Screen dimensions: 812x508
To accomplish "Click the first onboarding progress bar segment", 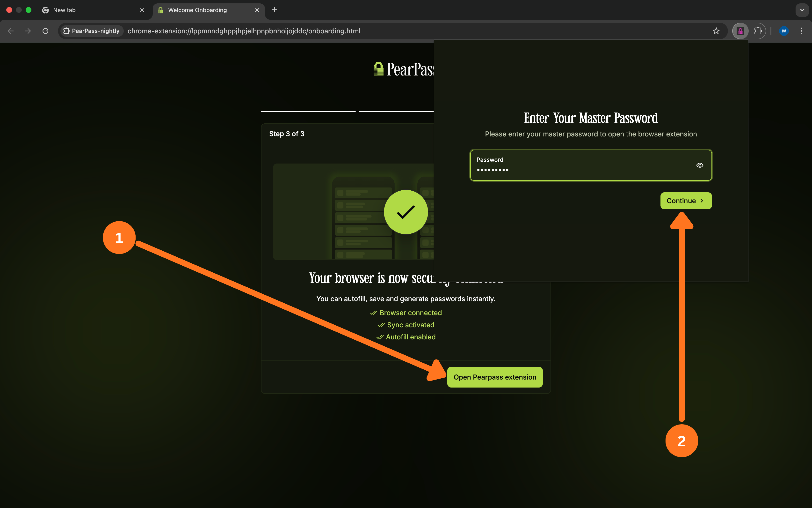I will pos(308,111).
